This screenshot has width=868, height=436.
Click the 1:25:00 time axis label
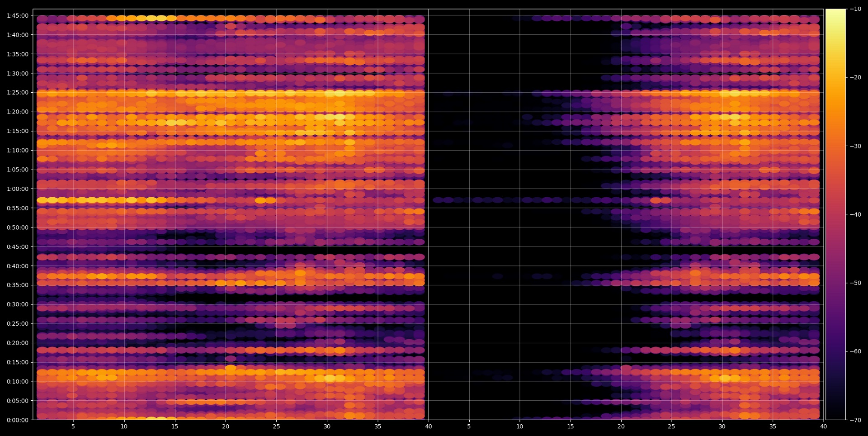18,93
